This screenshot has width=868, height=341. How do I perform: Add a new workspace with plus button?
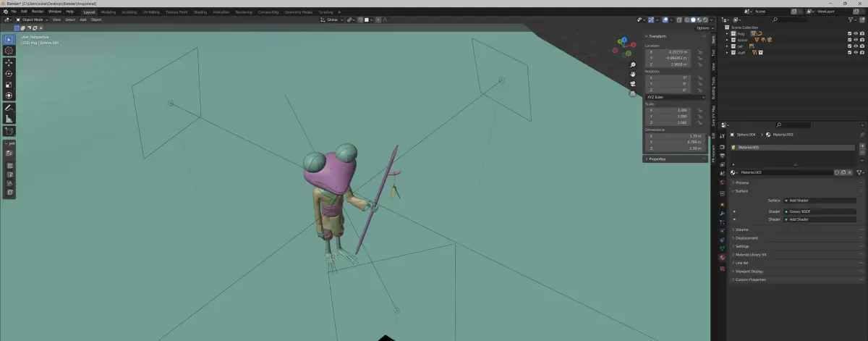(340, 12)
